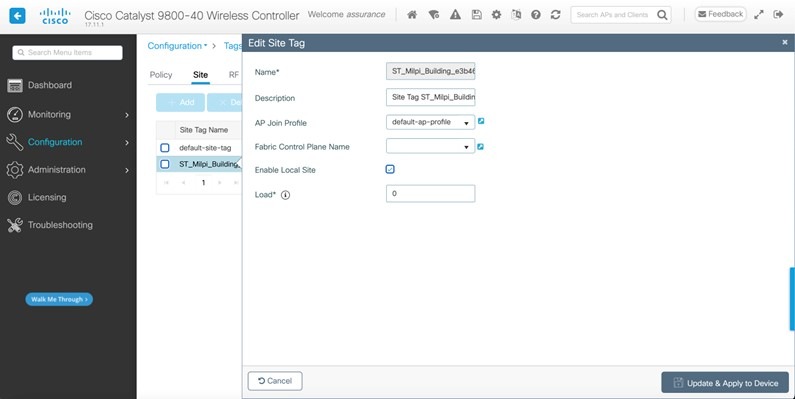The image size is (795, 399).
Task: Switch to the RF tab
Action: pyautogui.click(x=234, y=75)
